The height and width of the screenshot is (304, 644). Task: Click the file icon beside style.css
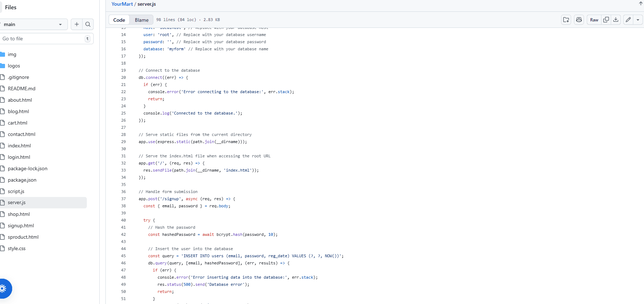[2, 248]
